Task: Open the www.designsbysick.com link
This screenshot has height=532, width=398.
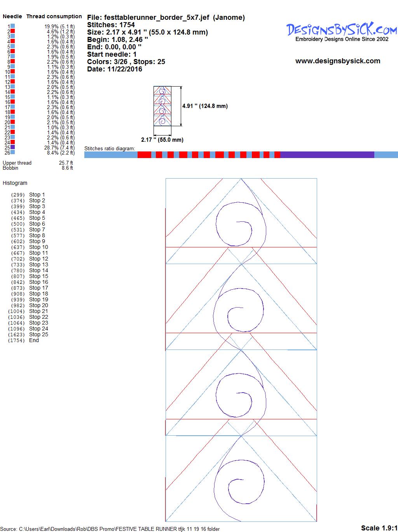Action: point(337,61)
